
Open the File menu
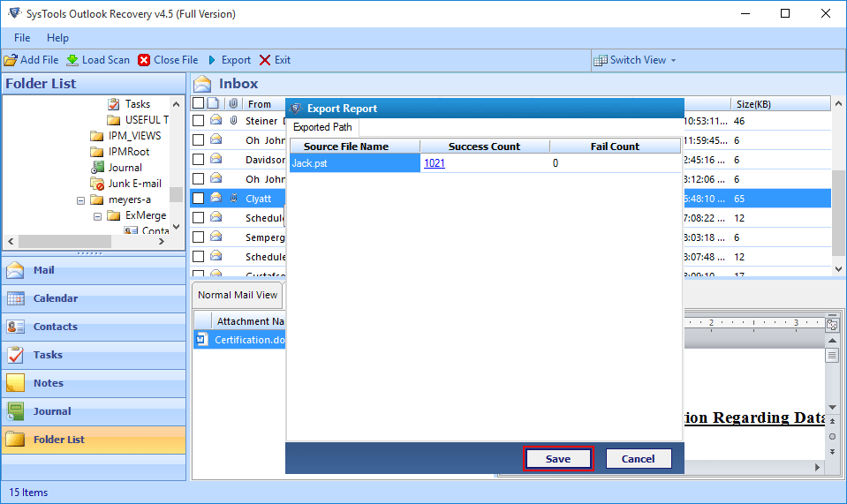[x=22, y=38]
